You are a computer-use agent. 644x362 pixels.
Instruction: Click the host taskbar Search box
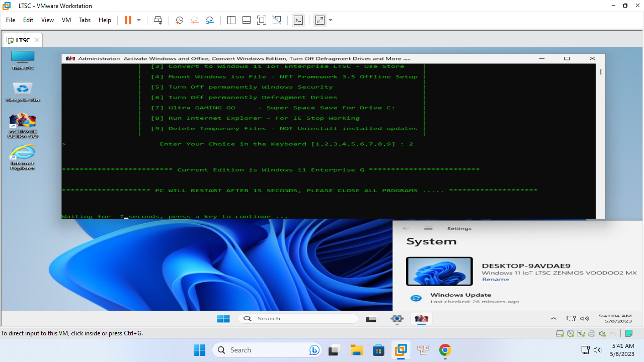pyautogui.click(x=267, y=350)
